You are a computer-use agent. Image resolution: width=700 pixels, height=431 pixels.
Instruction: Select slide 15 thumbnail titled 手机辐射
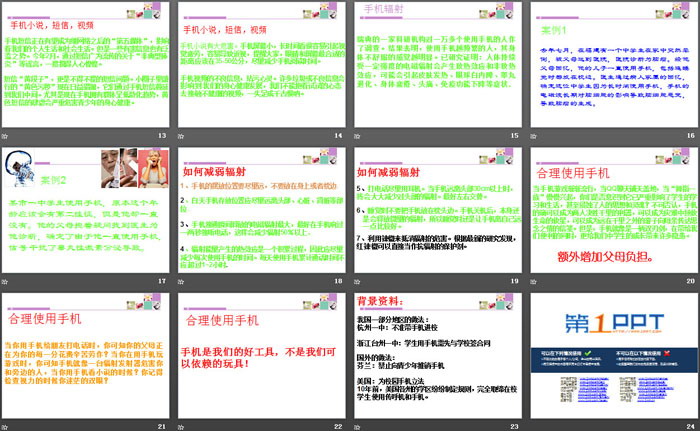coord(438,64)
